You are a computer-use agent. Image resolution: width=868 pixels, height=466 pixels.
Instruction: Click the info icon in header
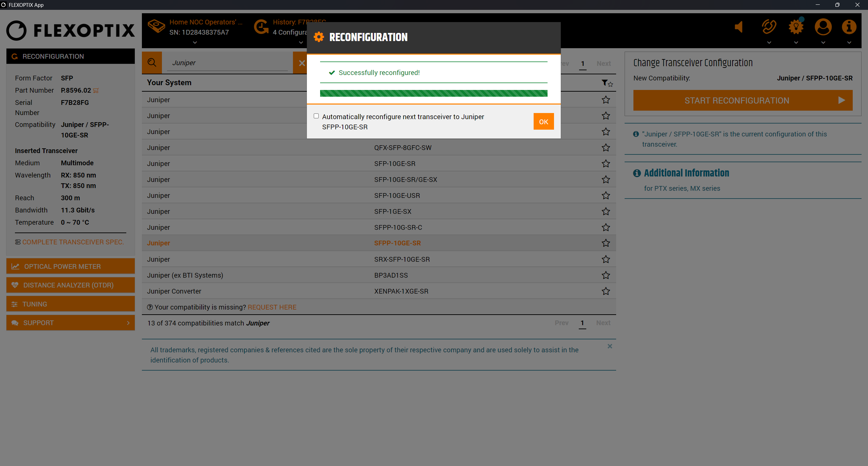[849, 27]
